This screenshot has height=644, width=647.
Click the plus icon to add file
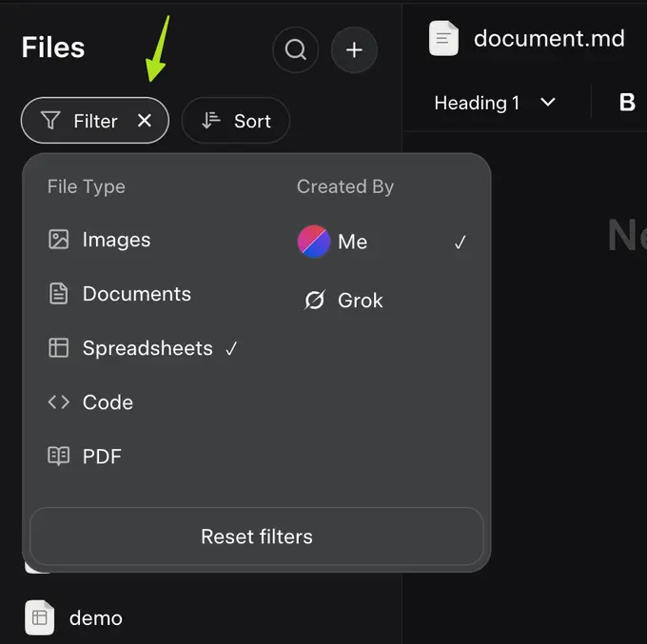[354, 49]
